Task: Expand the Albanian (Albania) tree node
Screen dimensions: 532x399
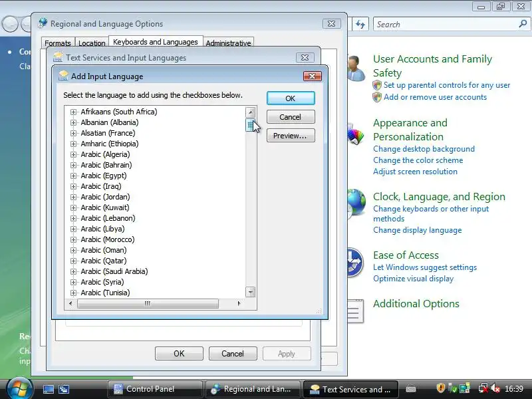Action: [73, 122]
